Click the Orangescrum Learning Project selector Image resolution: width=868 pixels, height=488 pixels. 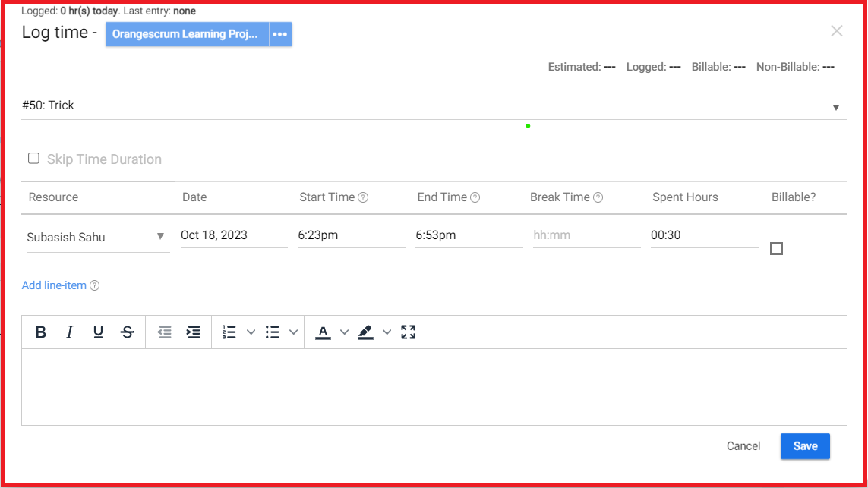[x=187, y=34]
